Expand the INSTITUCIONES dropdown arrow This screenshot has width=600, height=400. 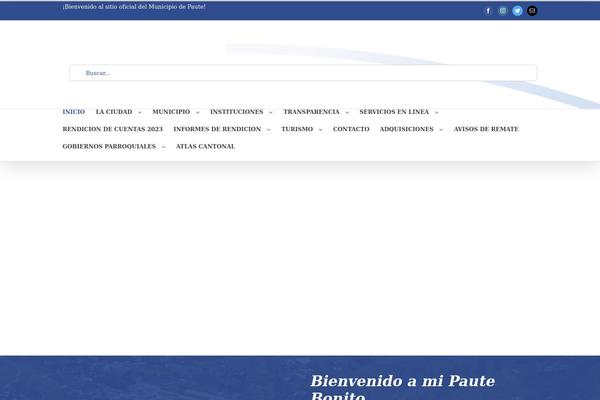click(x=271, y=113)
